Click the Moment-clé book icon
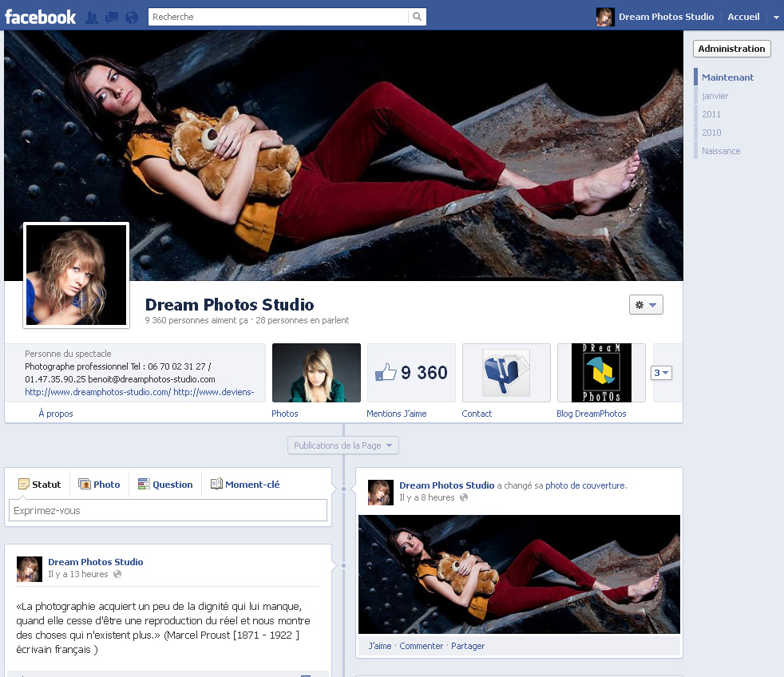 click(x=216, y=484)
